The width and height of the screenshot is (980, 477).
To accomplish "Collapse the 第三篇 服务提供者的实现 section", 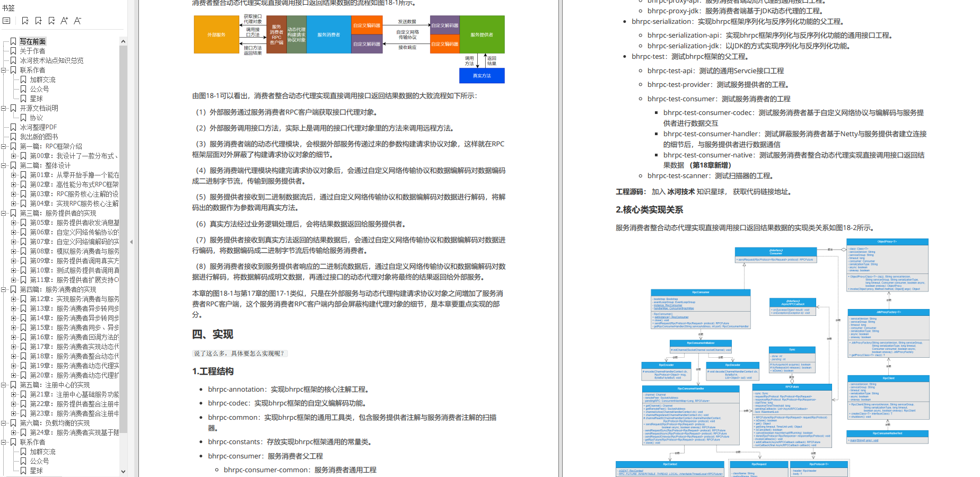I will click(4, 213).
